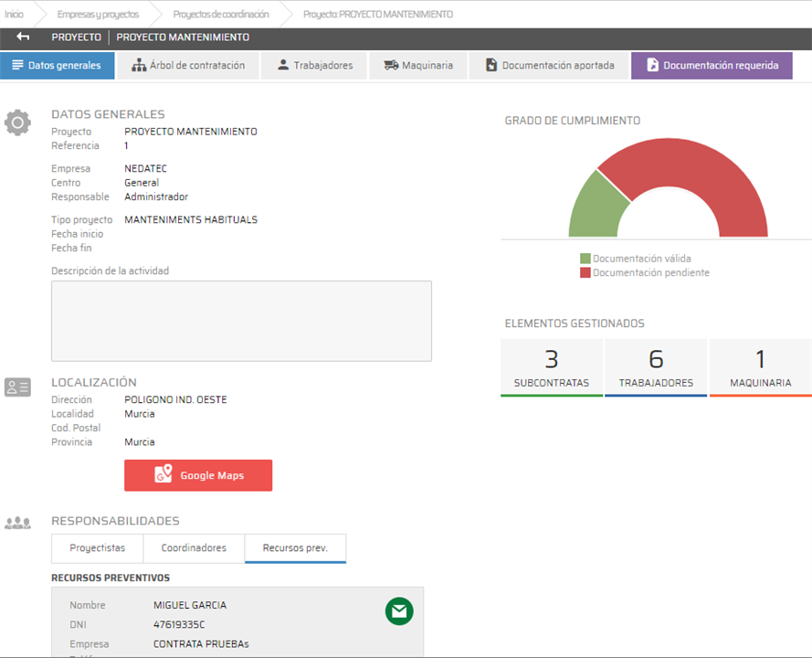The width and height of the screenshot is (812, 658).
Task: Select the Datos generales tab
Action: (x=57, y=66)
